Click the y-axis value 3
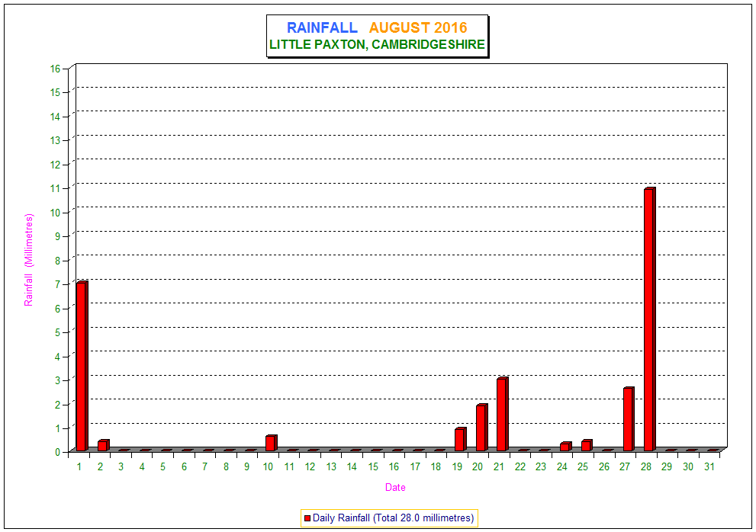 point(57,380)
